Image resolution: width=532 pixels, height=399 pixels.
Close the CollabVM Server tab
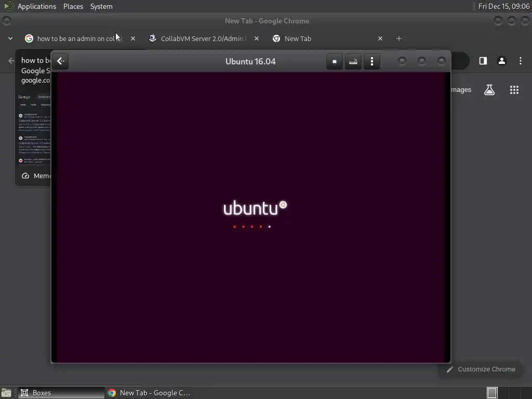tap(257, 38)
